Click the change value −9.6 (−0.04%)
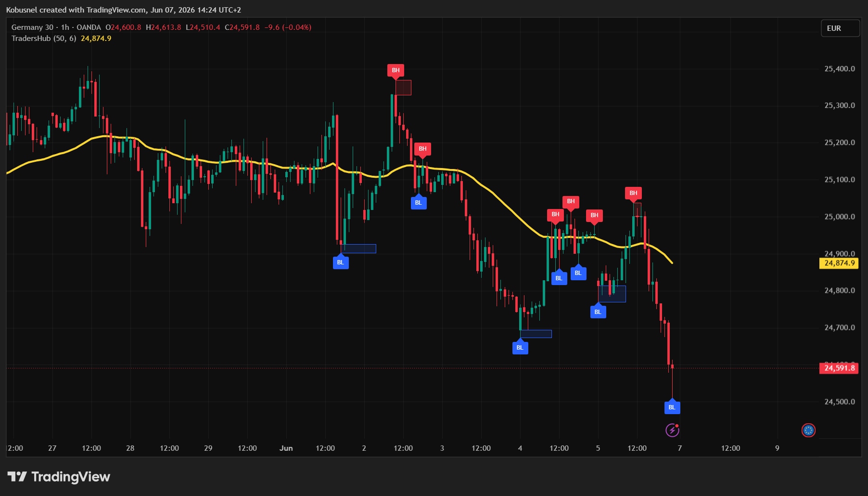868x496 pixels. [x=288, y=27]
